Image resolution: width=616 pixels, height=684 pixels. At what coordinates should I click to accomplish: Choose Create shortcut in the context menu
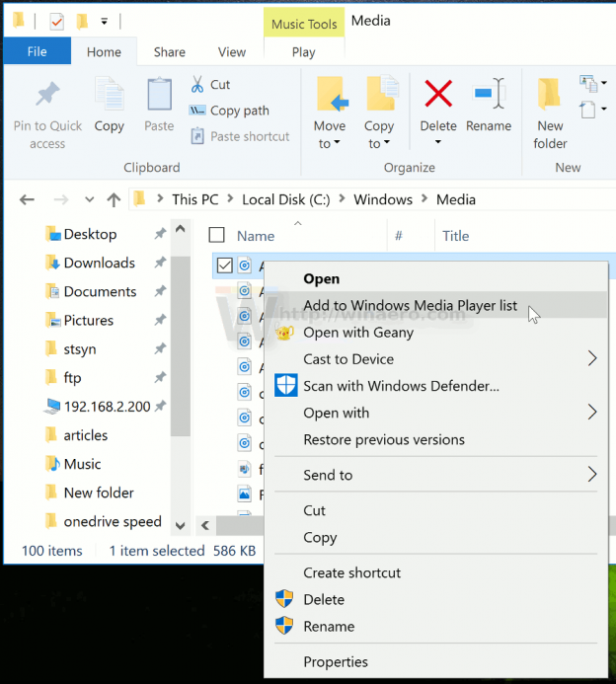click(x=436, y=572)
